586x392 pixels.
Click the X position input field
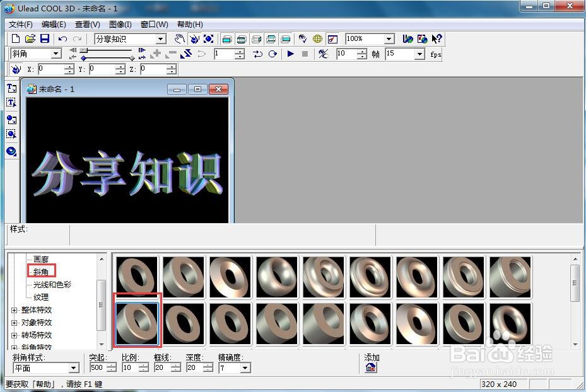51,69
